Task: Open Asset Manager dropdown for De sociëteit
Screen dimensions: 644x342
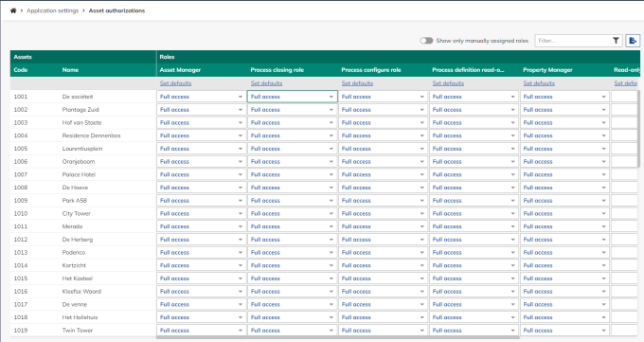Action: 201,97
